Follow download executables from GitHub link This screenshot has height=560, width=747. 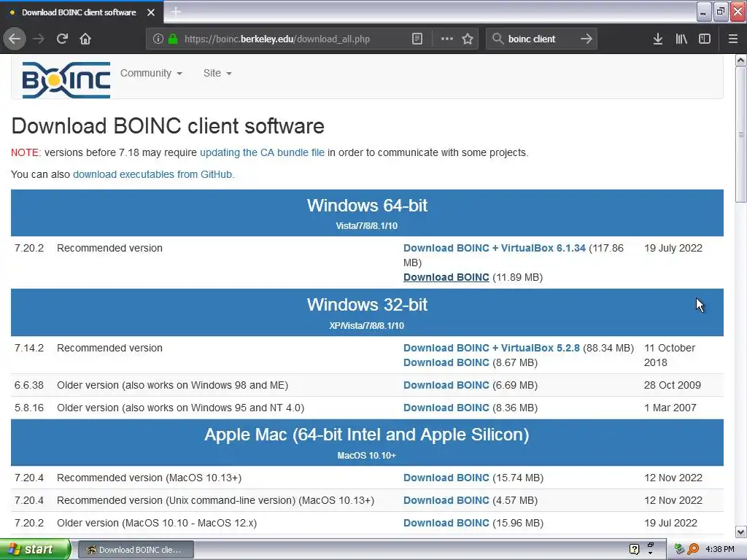tap(153, 174)
